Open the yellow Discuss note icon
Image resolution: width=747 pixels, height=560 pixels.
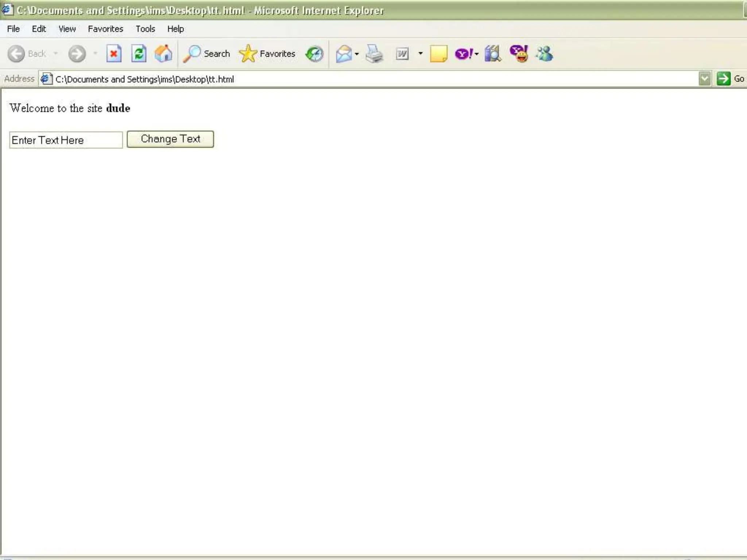pyautogui.click(x=438, y=54)
